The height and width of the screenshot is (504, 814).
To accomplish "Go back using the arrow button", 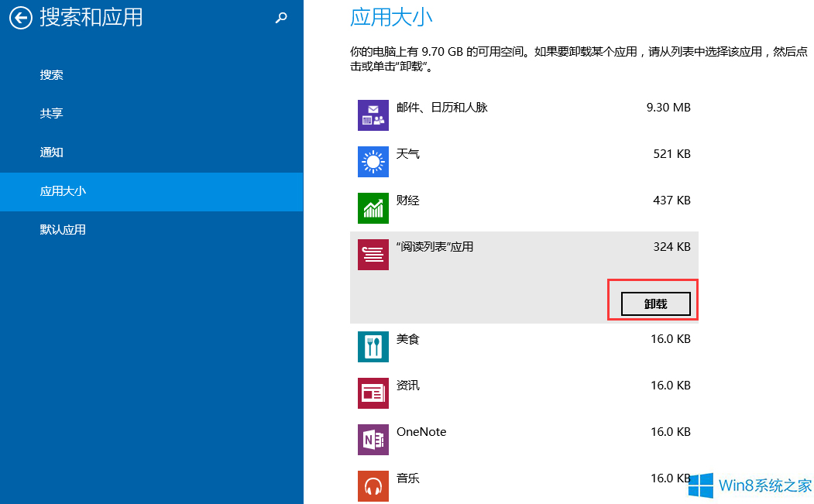I will (x=19, y=17).
